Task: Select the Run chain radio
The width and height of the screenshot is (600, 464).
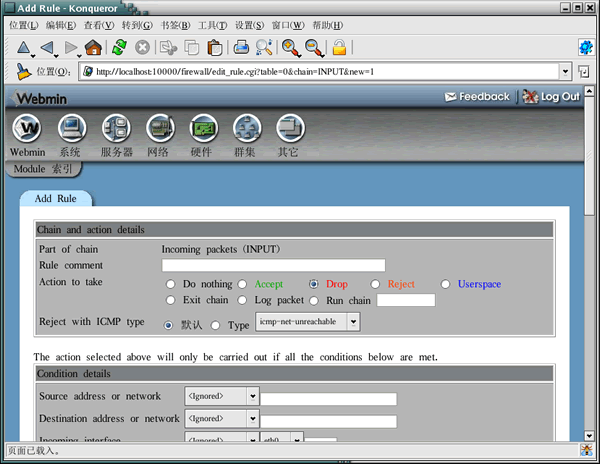Action: coord(314,301)
